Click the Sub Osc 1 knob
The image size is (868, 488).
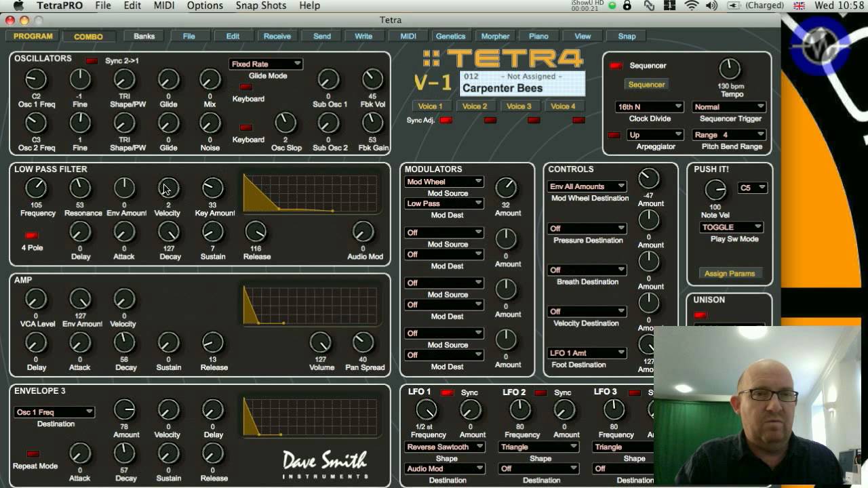click(x=329, y=80)
